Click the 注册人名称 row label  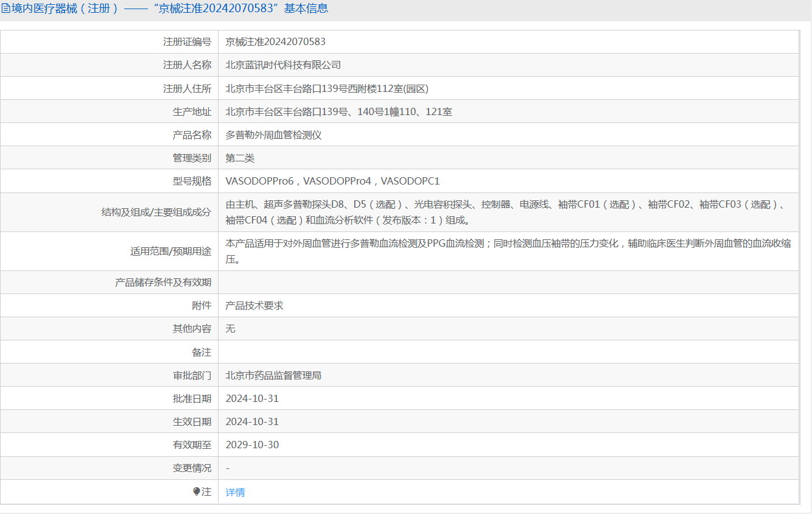click(187, 65)
